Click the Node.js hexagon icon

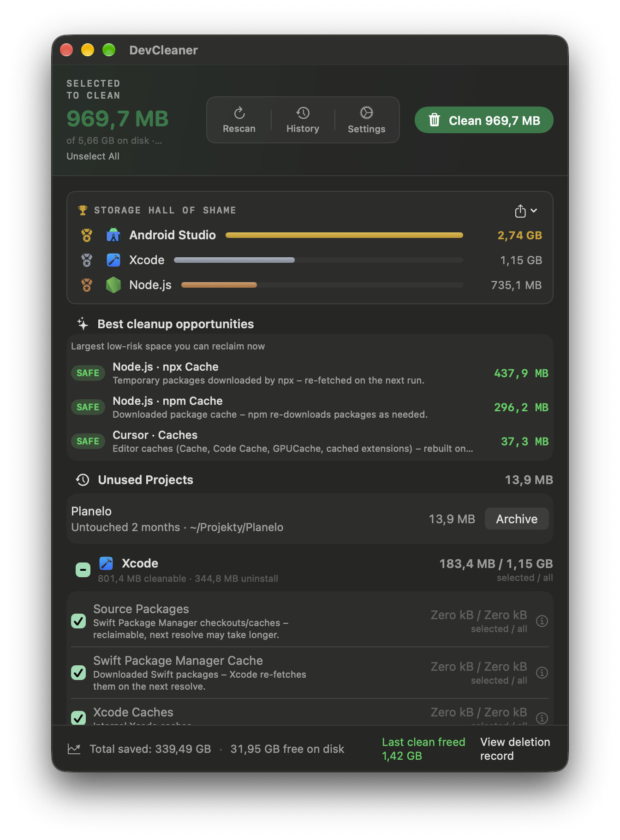113,285
